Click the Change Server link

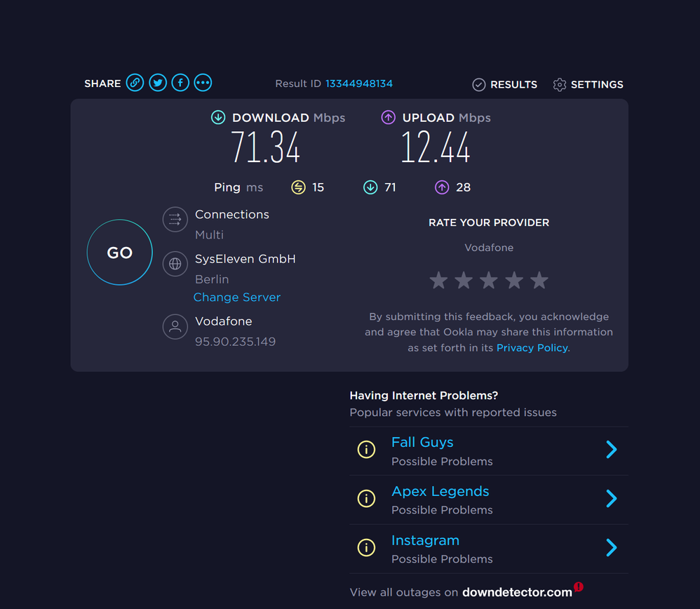pyautogui.click(x=237, y=297)
